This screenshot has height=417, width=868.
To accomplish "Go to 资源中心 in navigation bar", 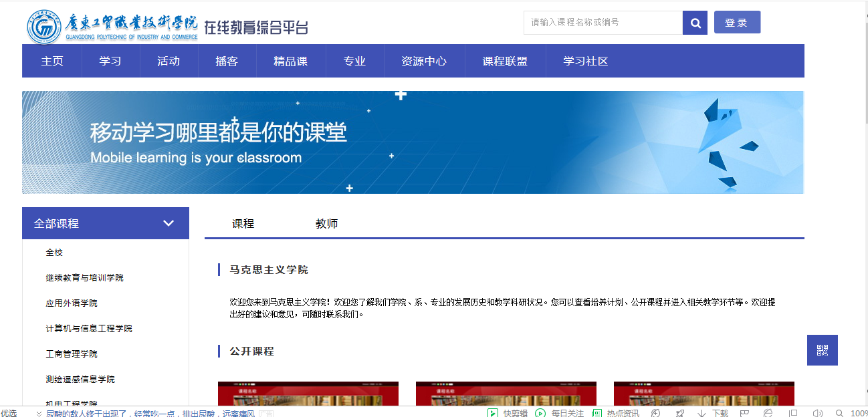I will tap(424, 61).
